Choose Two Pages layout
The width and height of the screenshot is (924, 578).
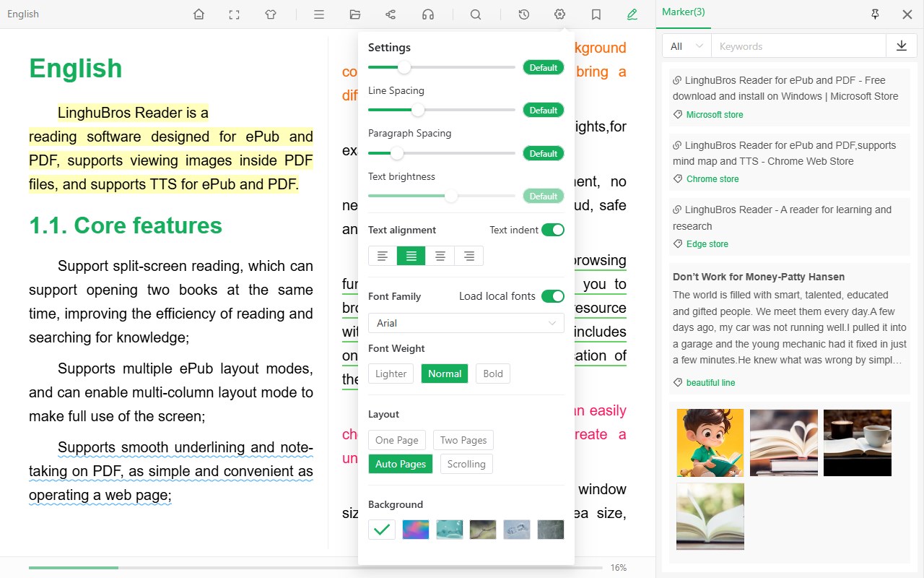coord(463,440)
